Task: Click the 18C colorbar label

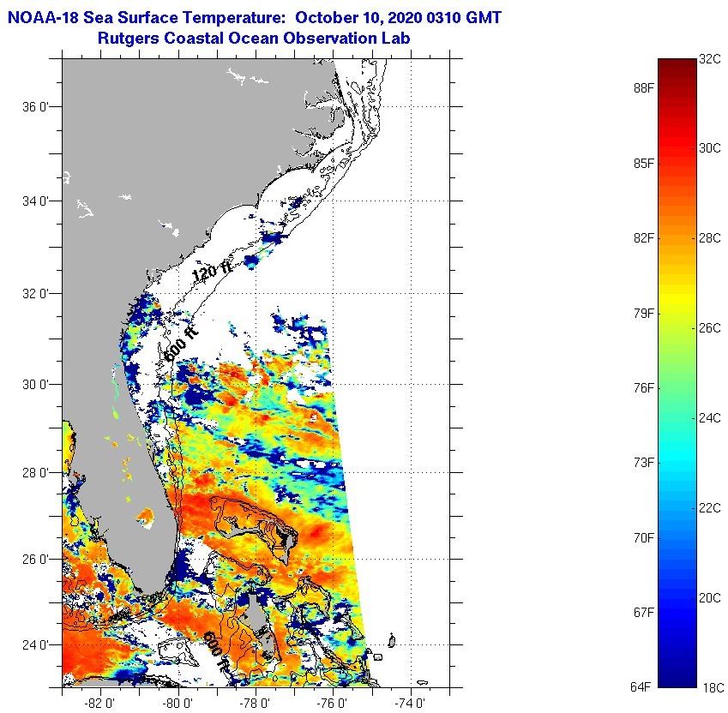Action: pos(713,688)
